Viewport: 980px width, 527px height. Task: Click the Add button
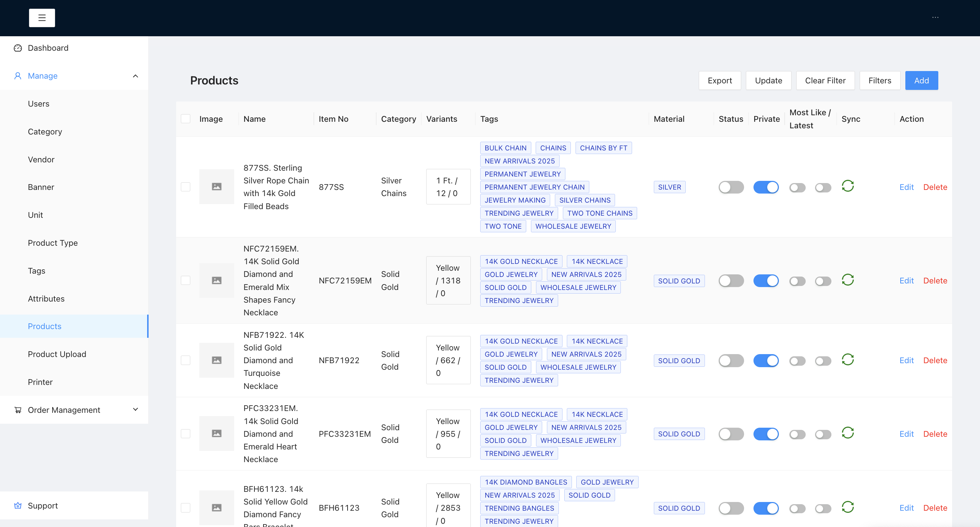click(921, 81)
